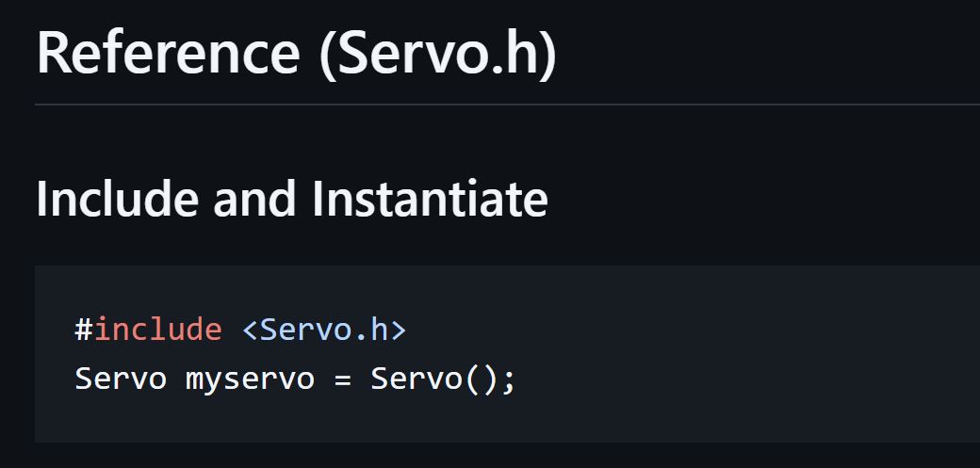Click the horizontal divider under the main heading

(507, 104)
